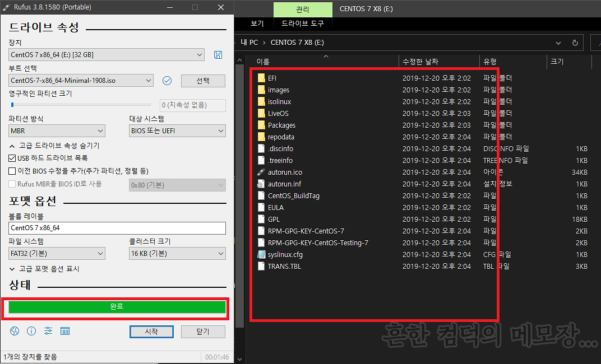Open the 장치 device dropdown
The image size is (601, 364).
[x=106, y=55]
